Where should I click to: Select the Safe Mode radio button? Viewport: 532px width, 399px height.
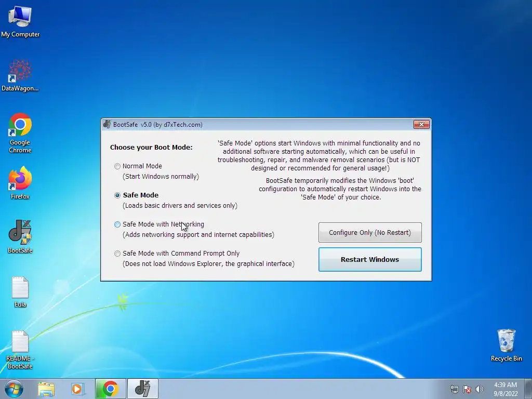click(x=117, y=195)
